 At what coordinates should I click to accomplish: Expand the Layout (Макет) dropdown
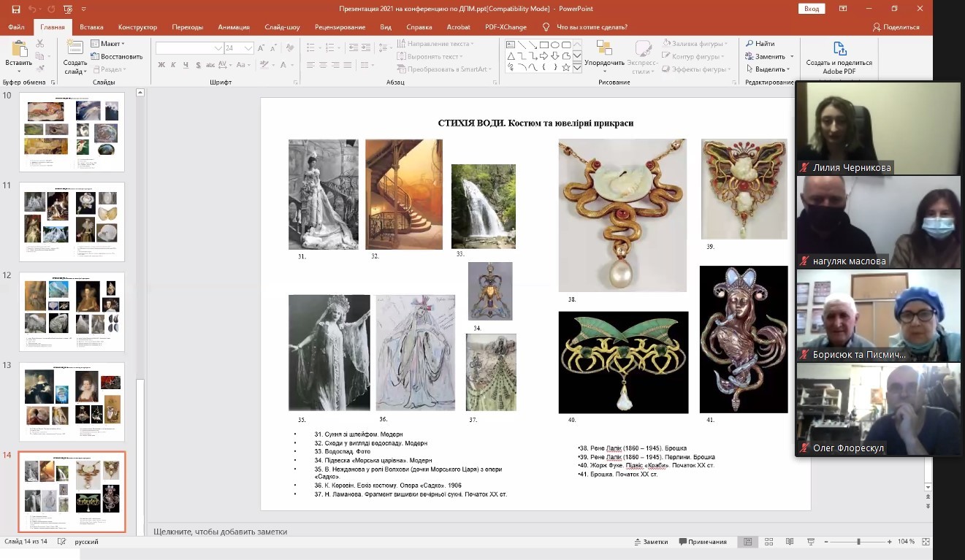pyautogui.click(x=109, y=44)
